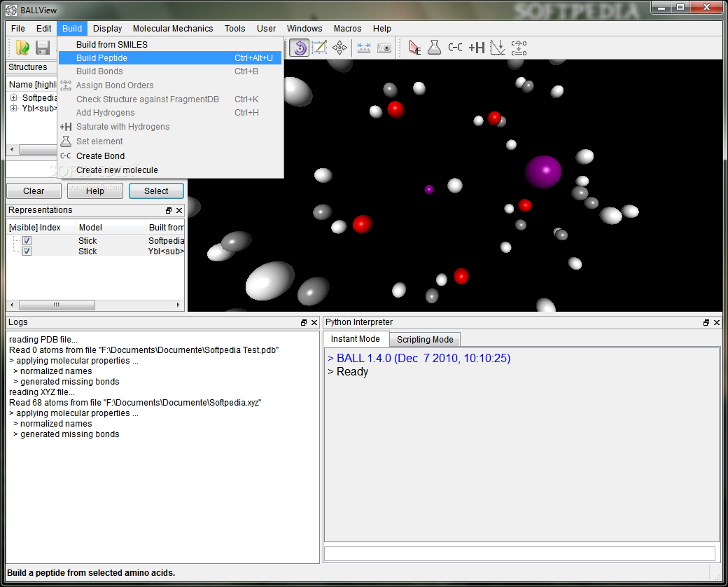
Task: Click the flask Set element toolbar icon
Action: click(435, 48)
